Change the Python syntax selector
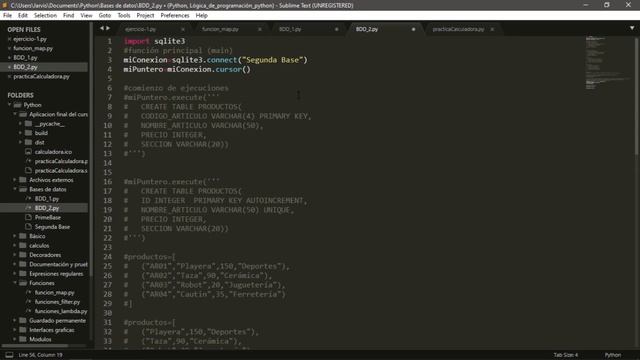640x360 pixels. coord(613,355)
